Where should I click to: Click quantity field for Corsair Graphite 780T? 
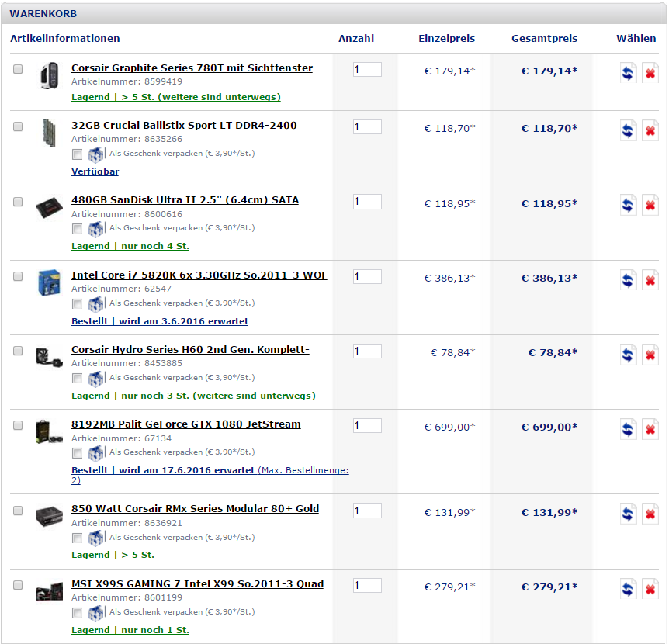click(367, 70)
